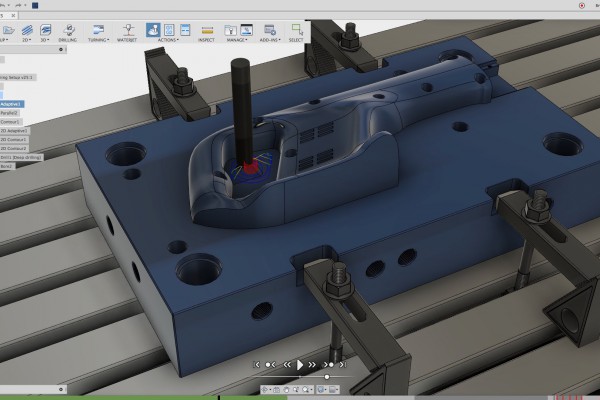
Task: Click the Setup folder icon in toolbar
Action: [x=8, y=30]
